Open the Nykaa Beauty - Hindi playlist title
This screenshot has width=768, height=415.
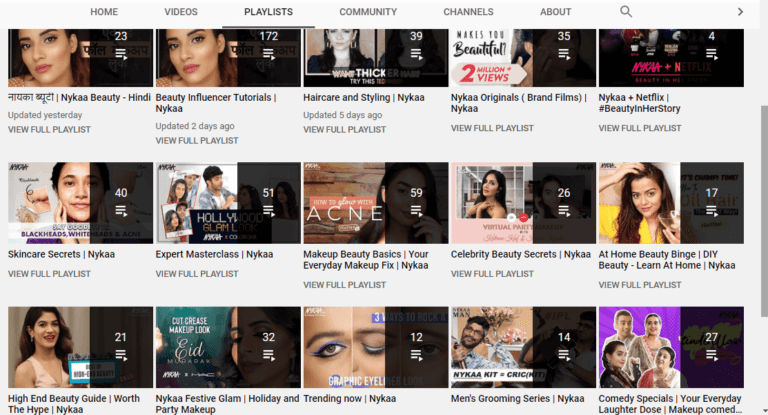[x=79, y=98]
